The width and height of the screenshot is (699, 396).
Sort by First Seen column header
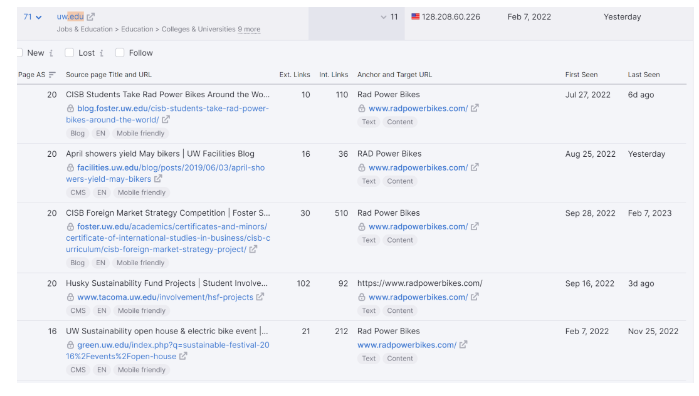581,74
